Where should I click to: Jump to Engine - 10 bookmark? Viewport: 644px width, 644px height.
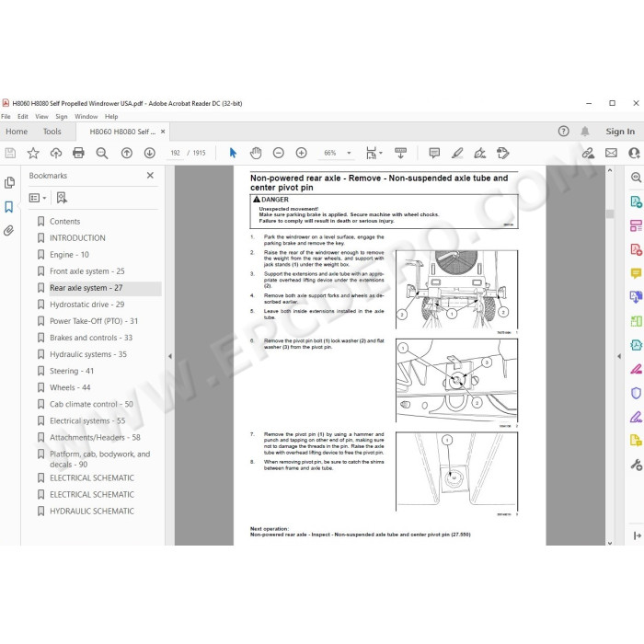click(x=69, y=255)
